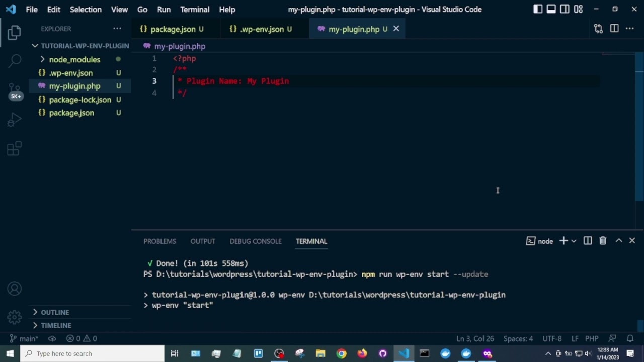Split the editor to the right
The width and height of the screenshot is (644, 362).
[614, 29]
